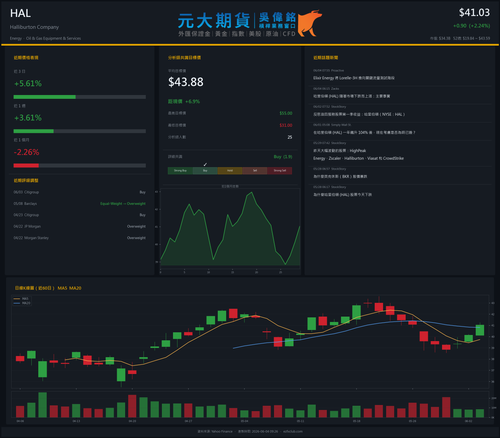Click the Halliburton Company name
This screenshot has height=438, width=500.
coord(34,27)
